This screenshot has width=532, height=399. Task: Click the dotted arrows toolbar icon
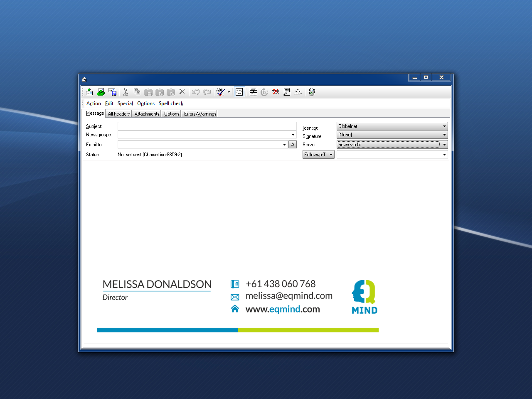point(298,92)
